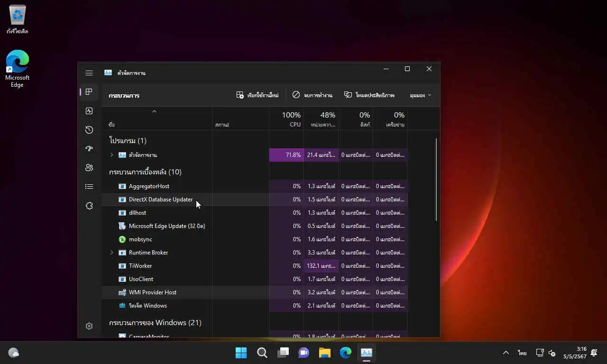This screenshot has width=607, height=364.
Task: Open File Explorer from taskbar
Action: tap(324, 353)
